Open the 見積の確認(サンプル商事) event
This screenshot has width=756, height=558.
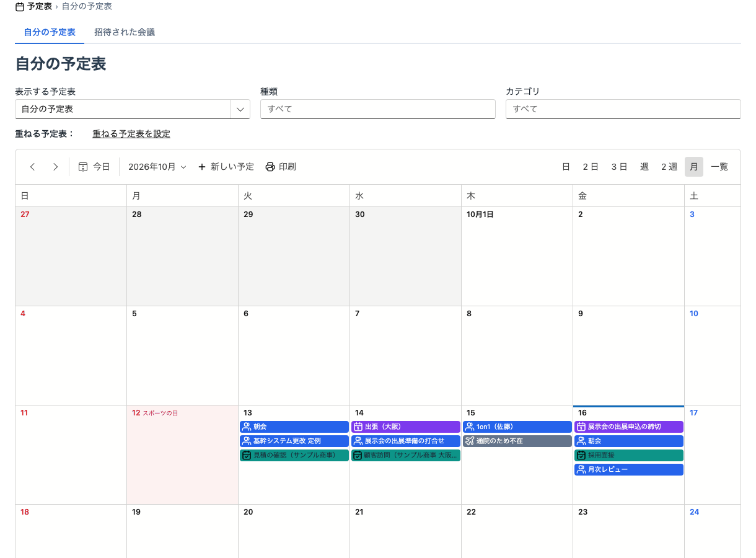(x=294, y=455)
